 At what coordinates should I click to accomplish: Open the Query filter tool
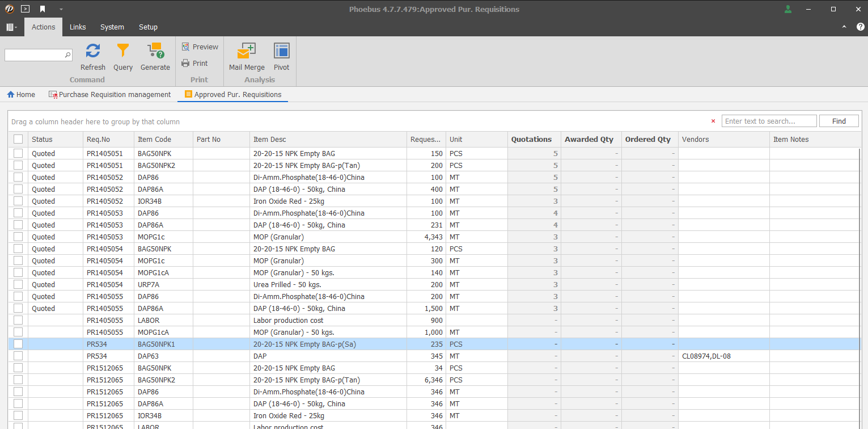click(x=123, y=51)
